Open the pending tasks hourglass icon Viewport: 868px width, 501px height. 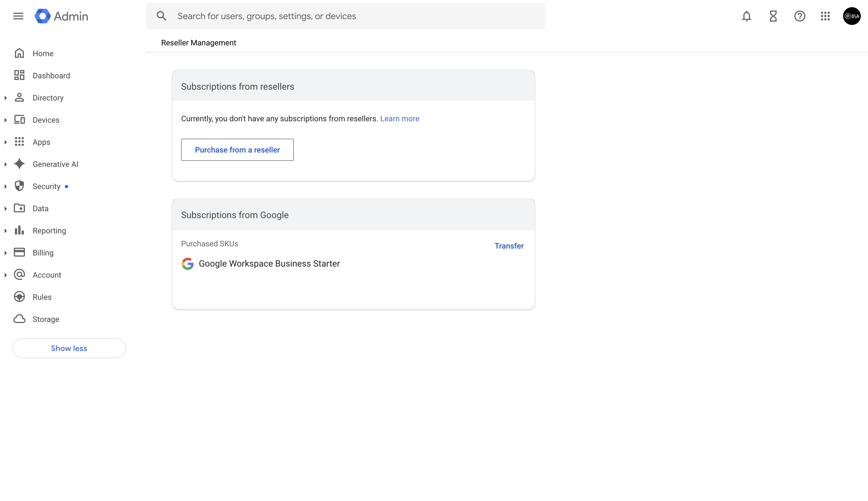pos(773,16)
